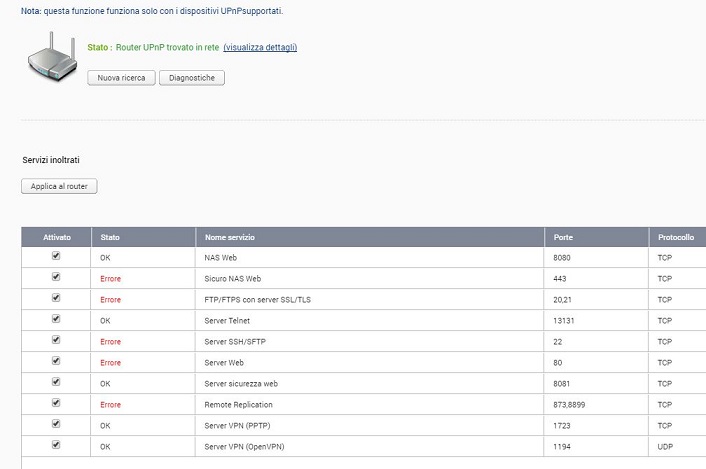706x469 pixels.
Task: Uncheck Server sicurezza web checkbox
Action: 56,382
